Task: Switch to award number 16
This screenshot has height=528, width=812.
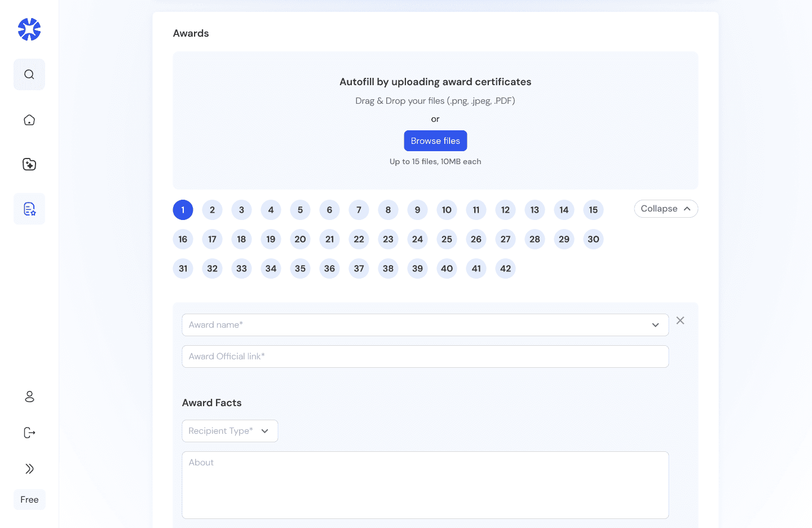Action: click(x=183, y=239)
